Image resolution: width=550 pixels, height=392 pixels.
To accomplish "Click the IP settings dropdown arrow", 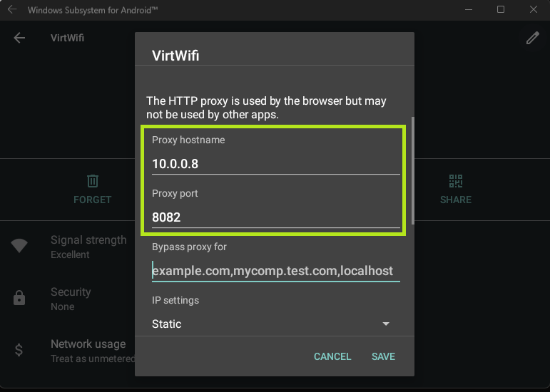I will coord(386,324).
